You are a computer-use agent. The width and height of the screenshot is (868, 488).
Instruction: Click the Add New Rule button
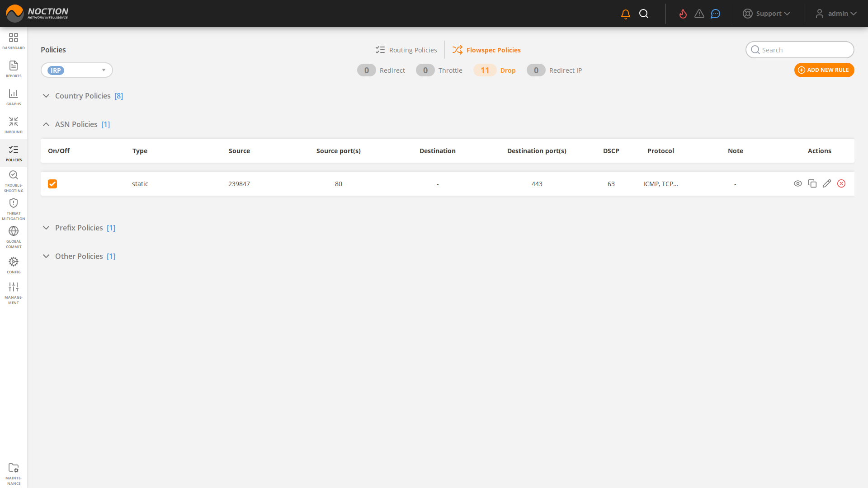point(824,70)
